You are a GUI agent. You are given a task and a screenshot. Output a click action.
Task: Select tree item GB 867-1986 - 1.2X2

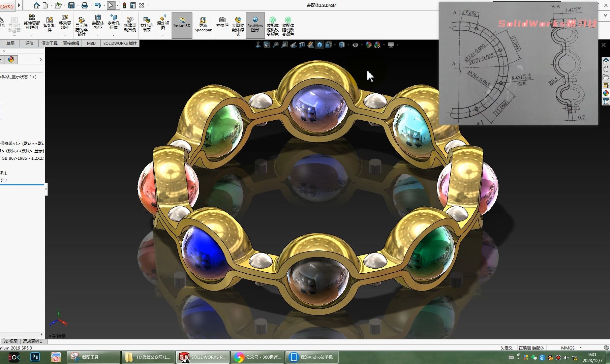(23, 158)
